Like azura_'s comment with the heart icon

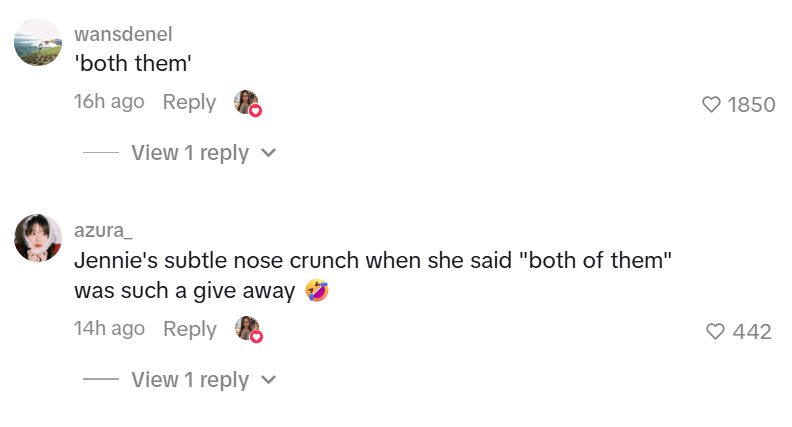click(x=715, y=331)
